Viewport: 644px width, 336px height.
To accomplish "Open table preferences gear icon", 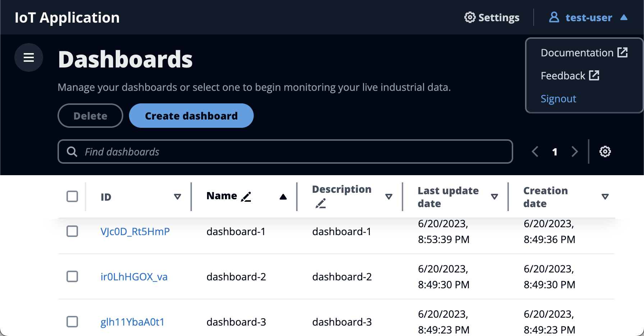I will point(605,151).
